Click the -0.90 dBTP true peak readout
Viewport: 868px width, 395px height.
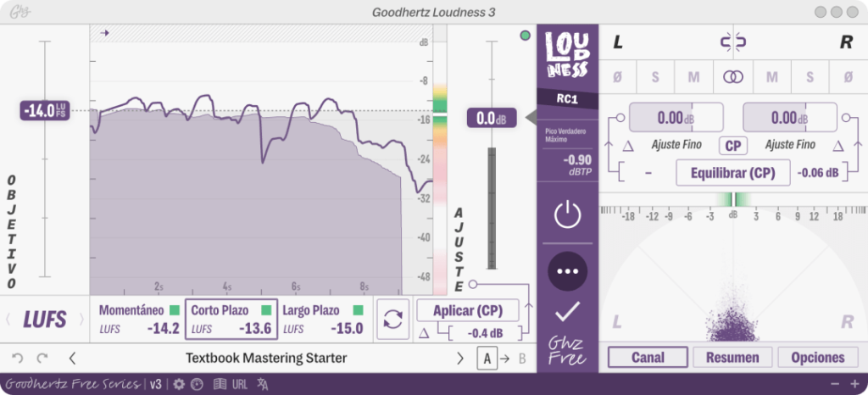[577, 164]
